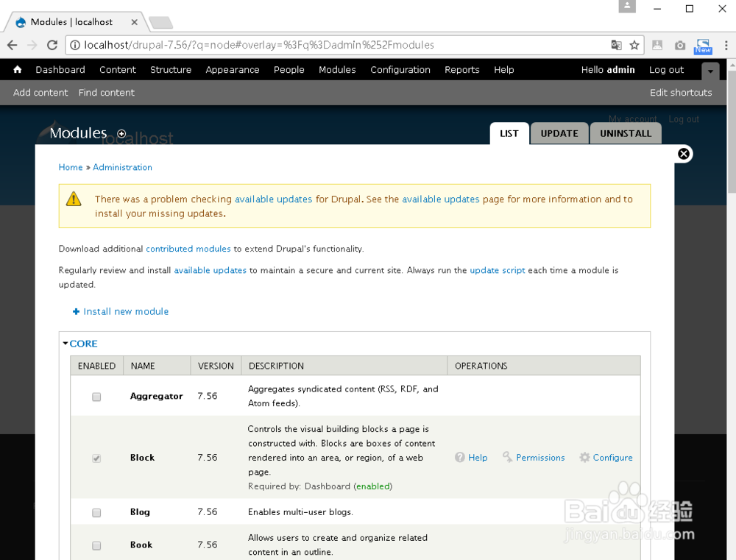Screen dimensions: 736x560
Task: Click the extension icon labeled New
Action: (x=703, y=46)
